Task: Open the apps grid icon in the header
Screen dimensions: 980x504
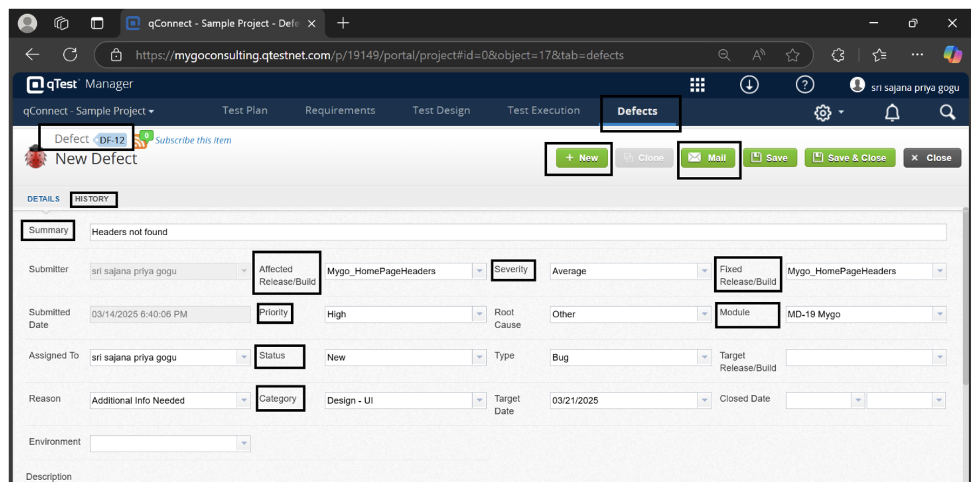Action: (x=698, y=84)
